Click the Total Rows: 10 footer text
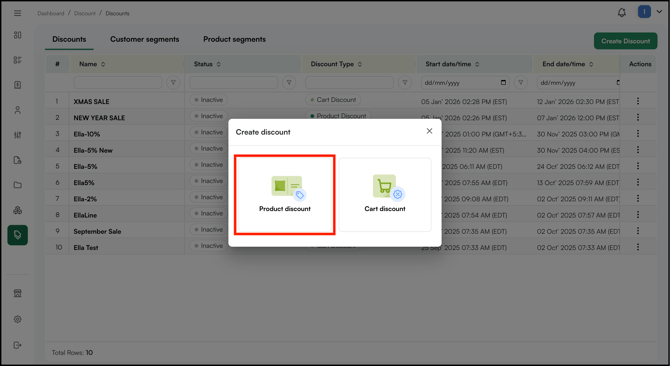Viewport: 670px width, 366px height. coord(72,353)
